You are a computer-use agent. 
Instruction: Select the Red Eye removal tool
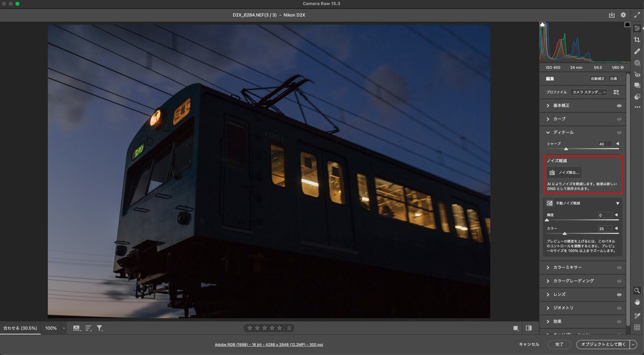637,75
